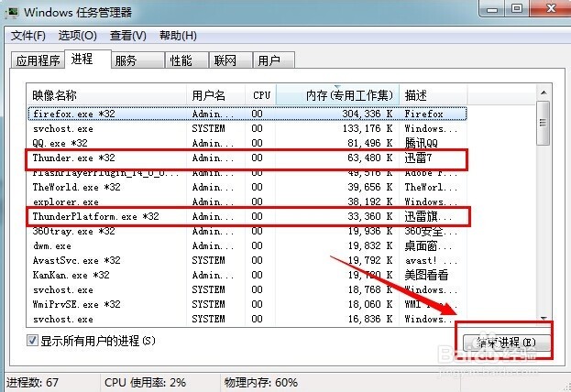
Task: Select the explorer.exe process
Action: coord(247,201)
